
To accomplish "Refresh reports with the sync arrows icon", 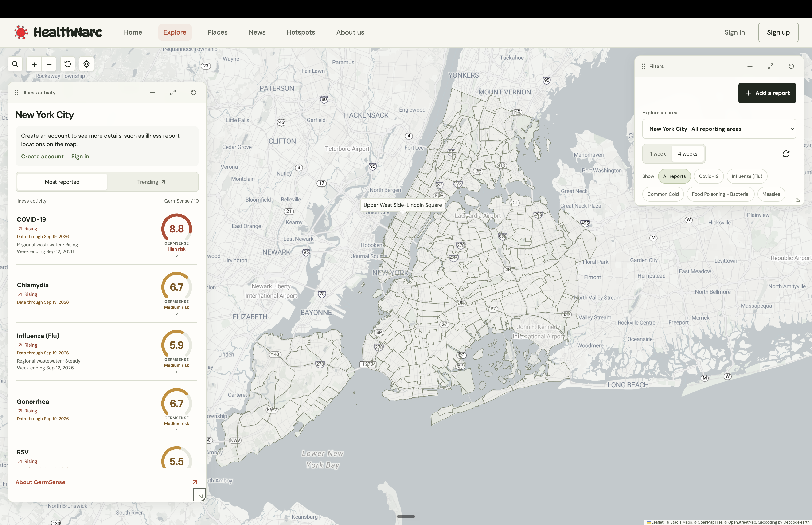I will [786, 154].
